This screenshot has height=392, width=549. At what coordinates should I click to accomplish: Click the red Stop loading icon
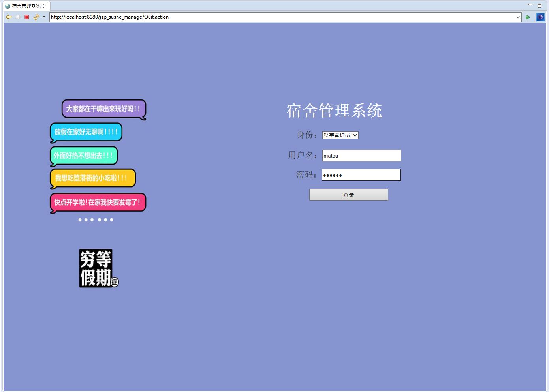click(x=26, y=17)
